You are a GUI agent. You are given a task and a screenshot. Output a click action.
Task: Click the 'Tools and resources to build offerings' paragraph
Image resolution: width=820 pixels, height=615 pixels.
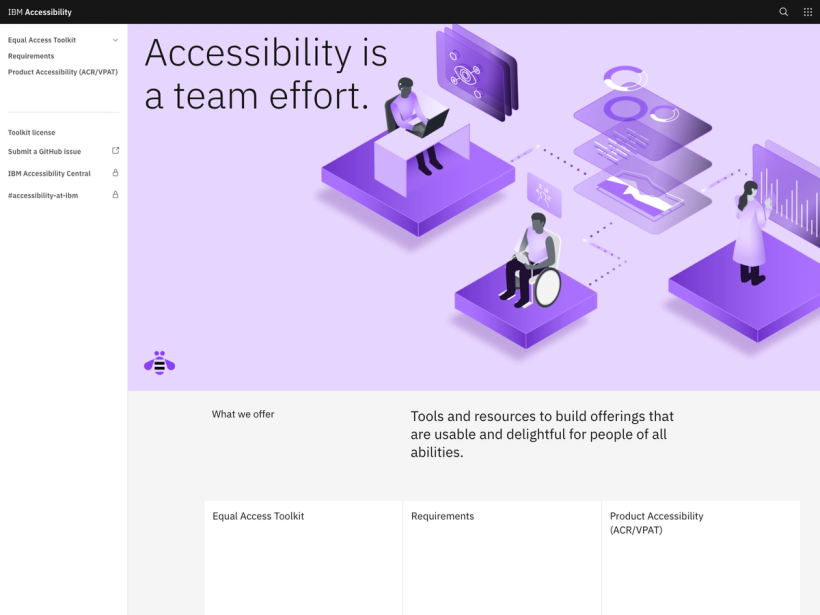(x=542, y=434)
